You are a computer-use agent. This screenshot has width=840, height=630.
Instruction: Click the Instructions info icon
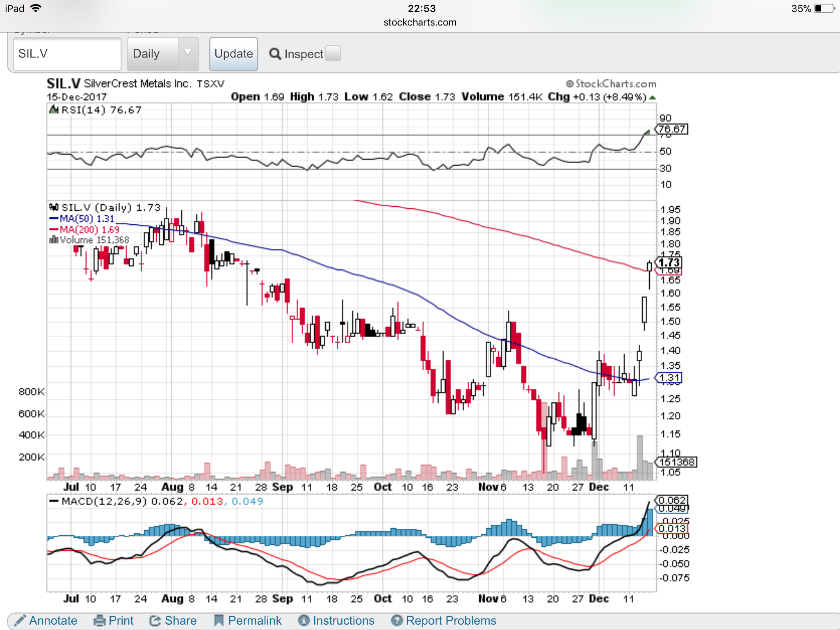[x=304, y=621]
